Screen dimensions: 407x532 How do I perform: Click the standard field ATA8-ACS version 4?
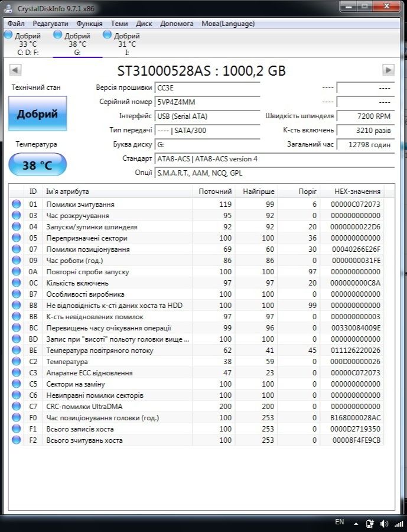tap(275, 159)
